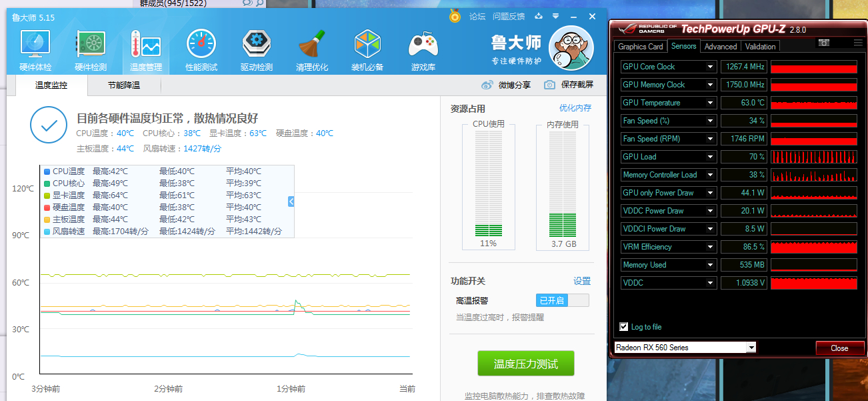Open the 论坛 forum link
Screen dimensions: 868x401
coord(477,17)
